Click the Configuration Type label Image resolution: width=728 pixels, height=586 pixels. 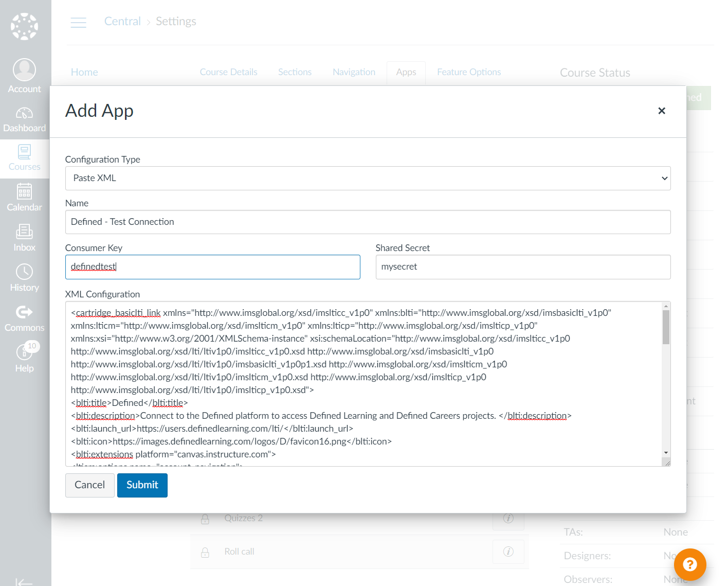pos(103,159)
